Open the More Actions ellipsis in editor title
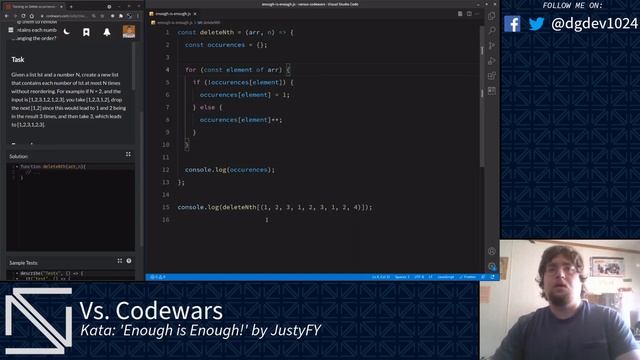 tap(477, 14)
